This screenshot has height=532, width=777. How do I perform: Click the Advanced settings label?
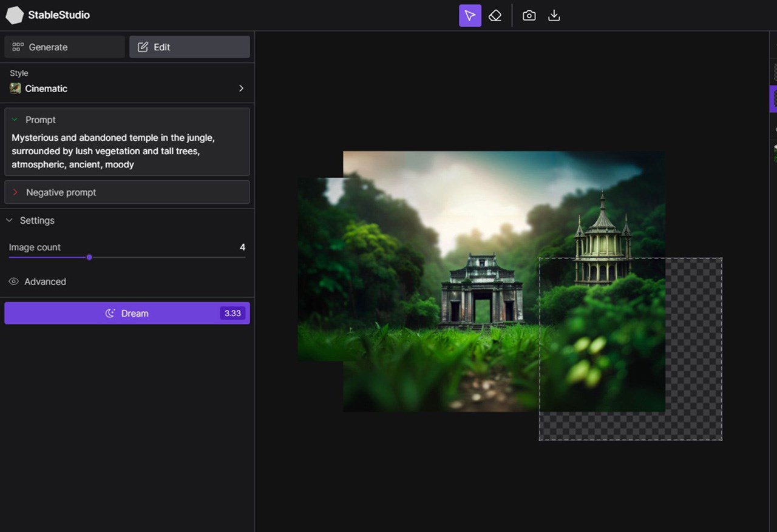click(x=45, y=281)
